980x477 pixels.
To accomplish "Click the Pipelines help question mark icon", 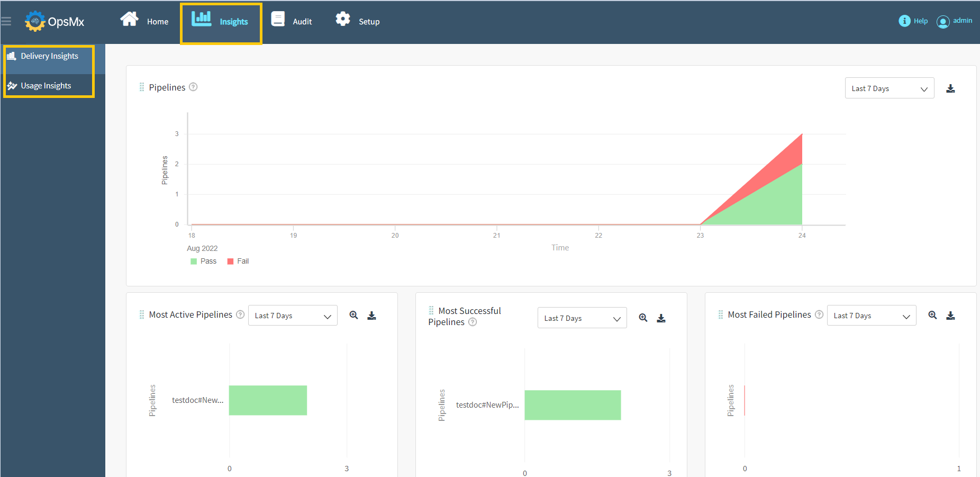I will [193, 87].
